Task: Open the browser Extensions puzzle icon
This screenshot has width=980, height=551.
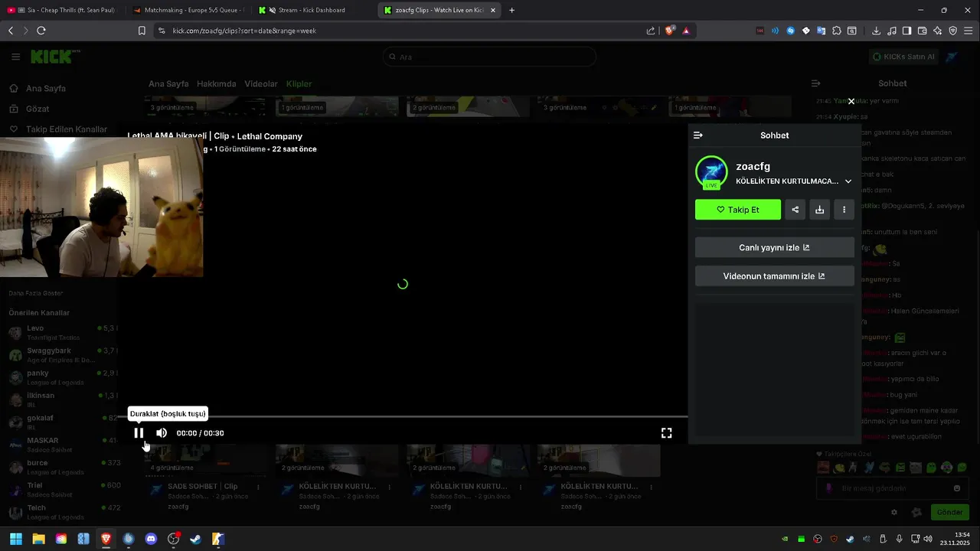Action: coord(836,31)
